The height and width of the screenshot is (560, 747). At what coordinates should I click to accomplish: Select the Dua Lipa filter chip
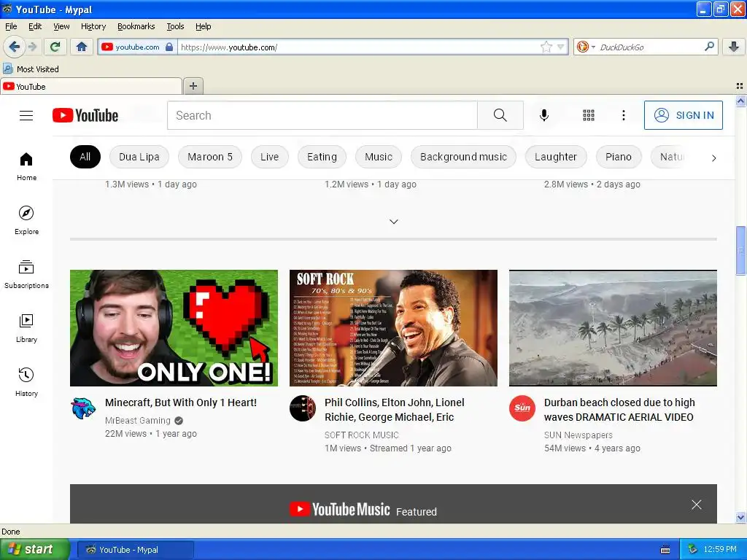(139, 157)
